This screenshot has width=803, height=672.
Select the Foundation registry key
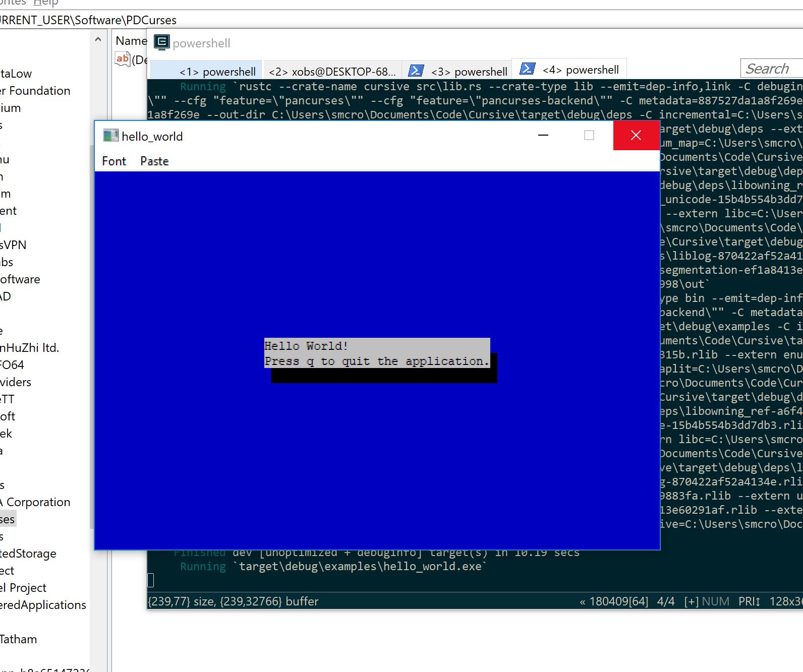coord(35,91)
